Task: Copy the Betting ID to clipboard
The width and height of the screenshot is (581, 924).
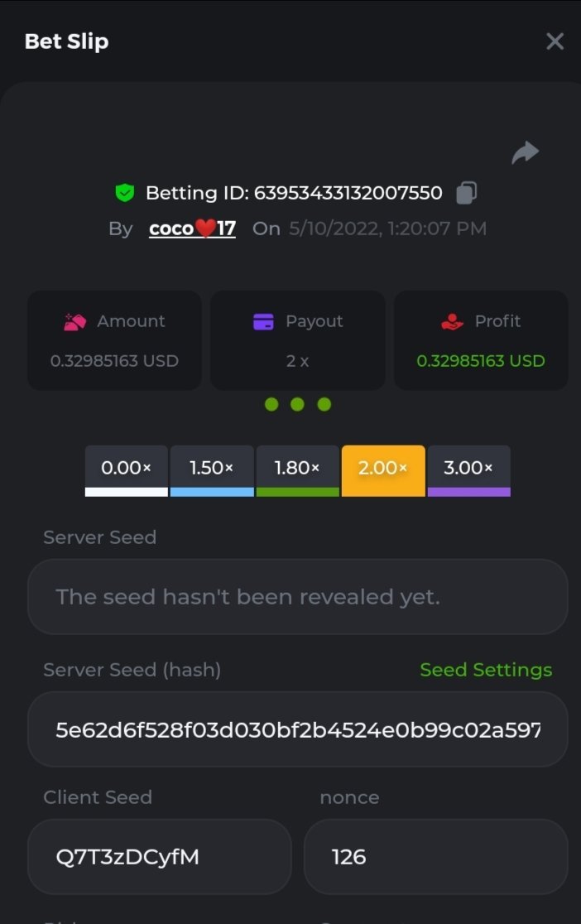Action: coord(467,193)
